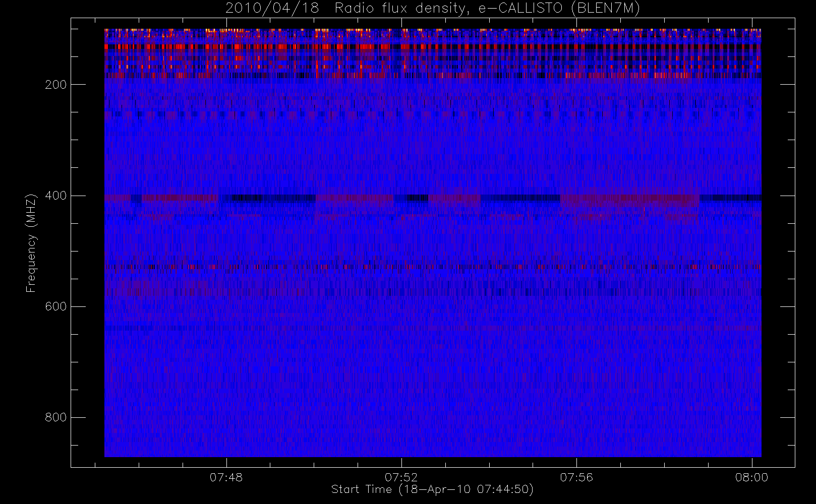
Task: Select the 400 frequency tick label
Action: (x=55, y=196)
